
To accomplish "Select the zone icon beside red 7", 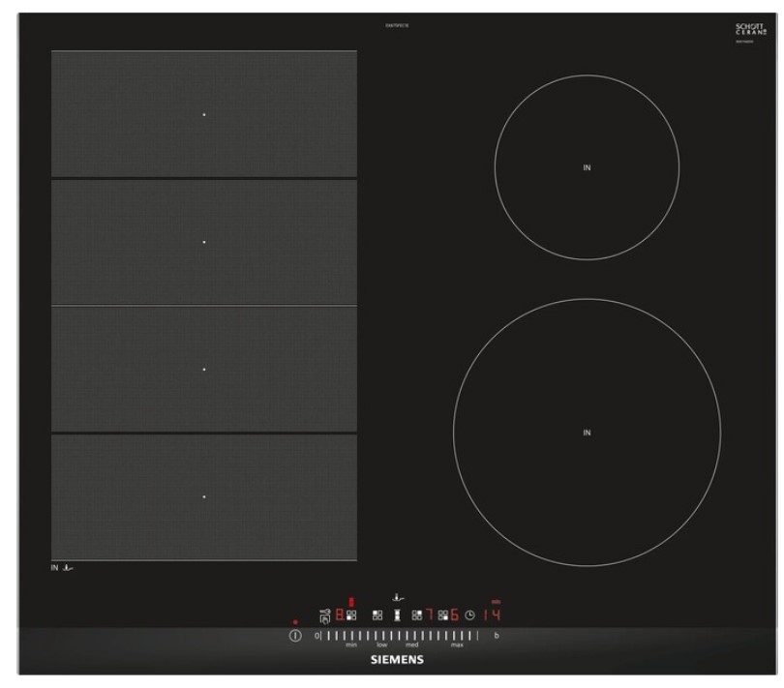I will (x=416, y=613).
